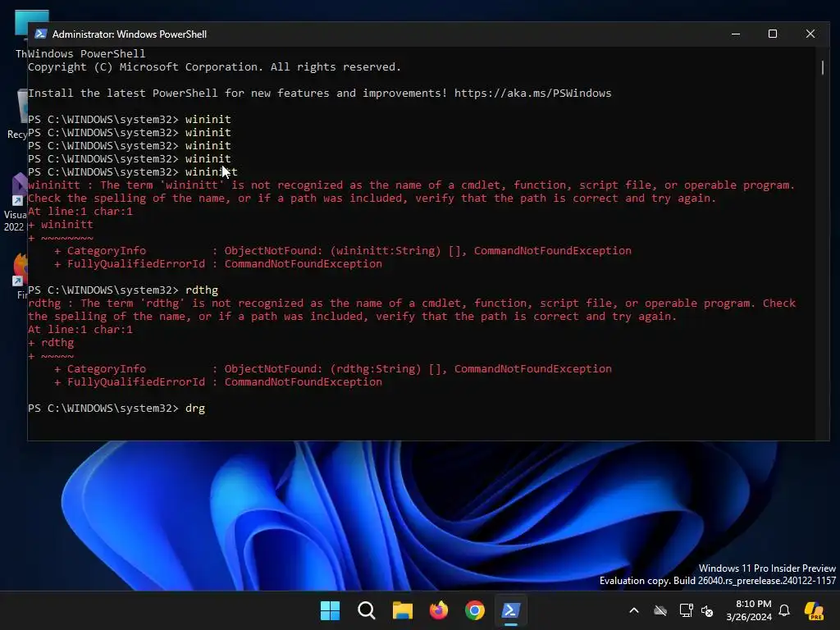Click the 'rdthg' command after the prompt
Viewport: 840px width, 630px height.
202,290
